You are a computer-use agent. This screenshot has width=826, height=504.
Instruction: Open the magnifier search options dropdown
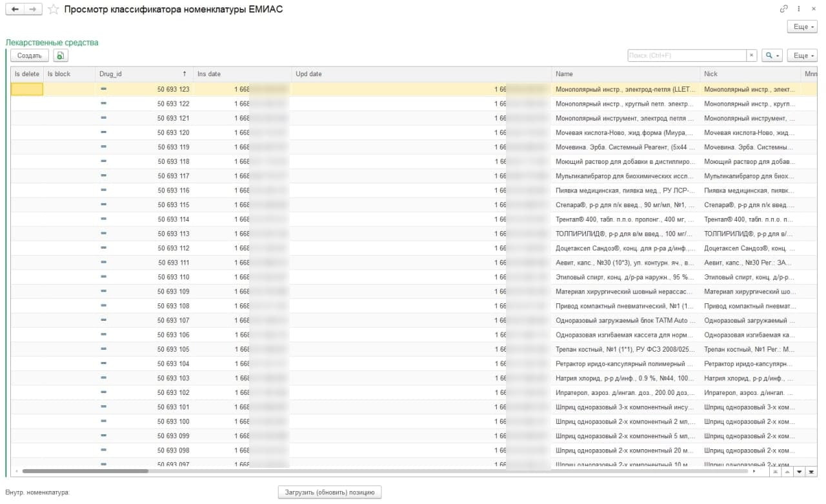(x=772, y=55)
